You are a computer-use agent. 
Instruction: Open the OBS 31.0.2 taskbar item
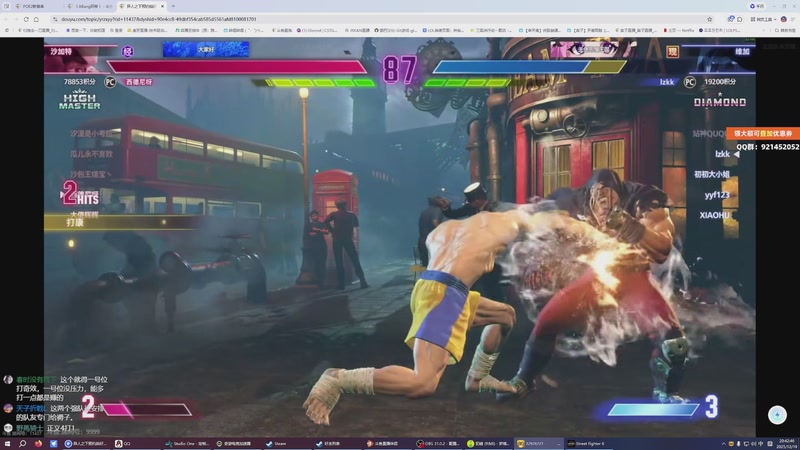[x=439, y=444]
